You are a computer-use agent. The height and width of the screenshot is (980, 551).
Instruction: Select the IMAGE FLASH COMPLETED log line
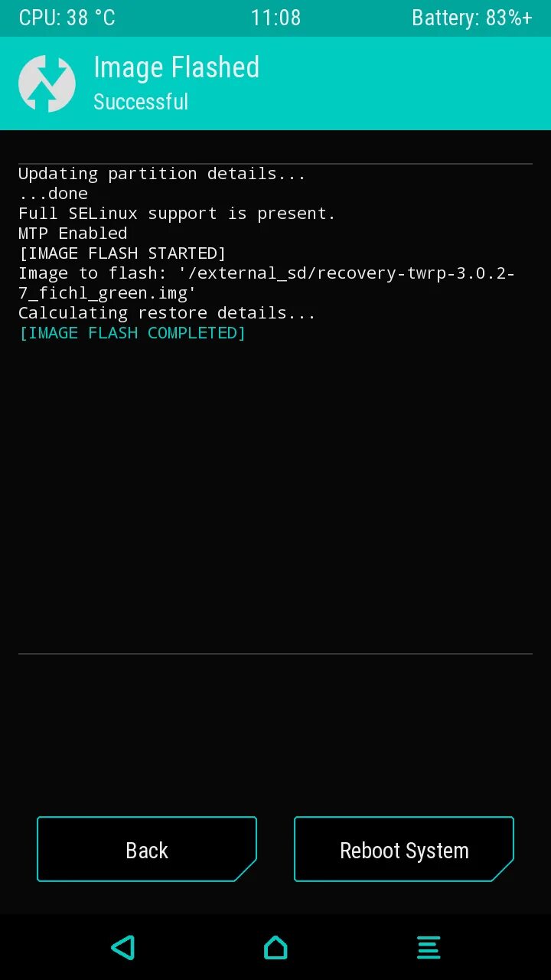tap(132, 333)
